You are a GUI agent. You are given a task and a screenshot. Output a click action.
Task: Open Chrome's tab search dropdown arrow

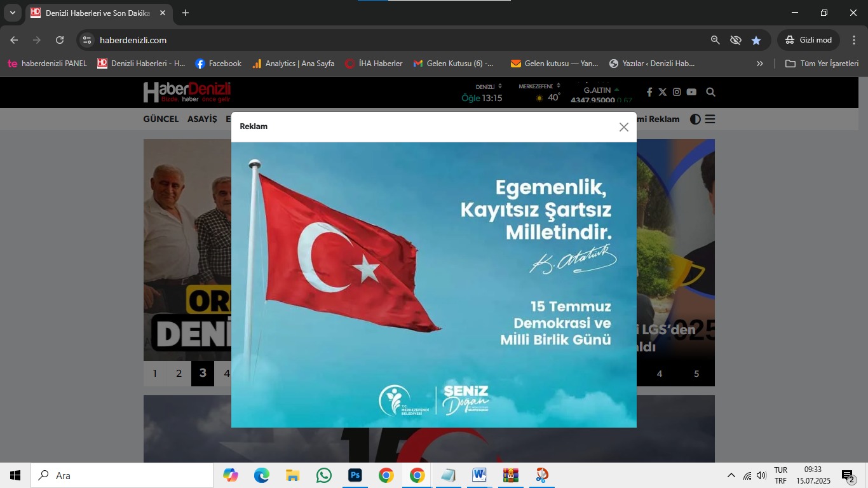(12, 13)
